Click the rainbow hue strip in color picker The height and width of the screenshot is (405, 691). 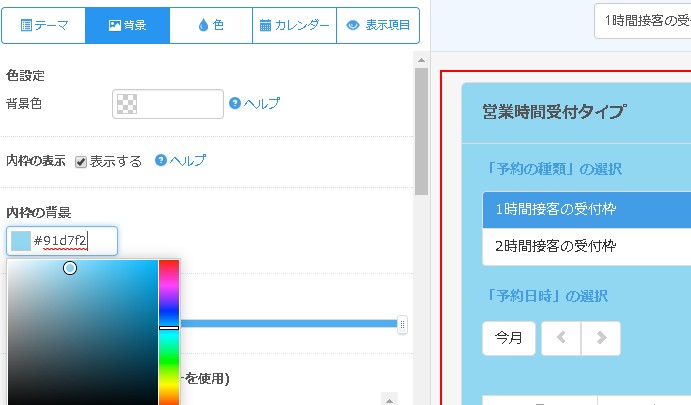[169, 332]
